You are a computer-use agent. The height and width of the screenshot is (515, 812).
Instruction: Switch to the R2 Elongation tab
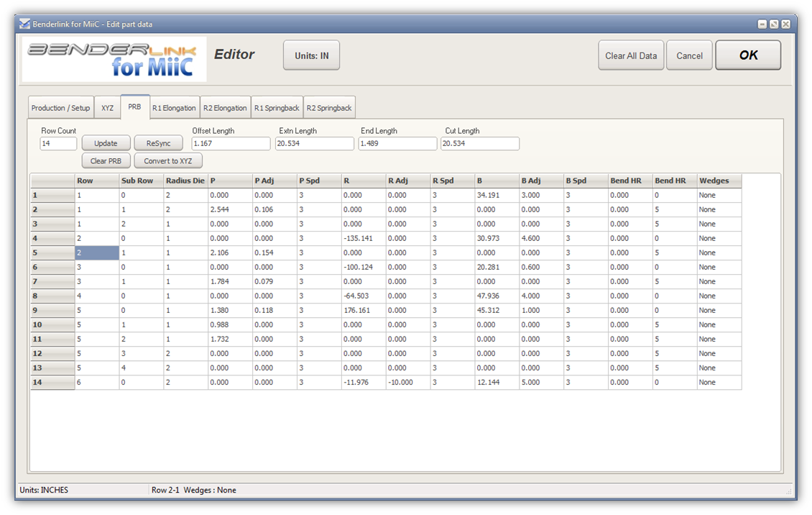[225, 108]
